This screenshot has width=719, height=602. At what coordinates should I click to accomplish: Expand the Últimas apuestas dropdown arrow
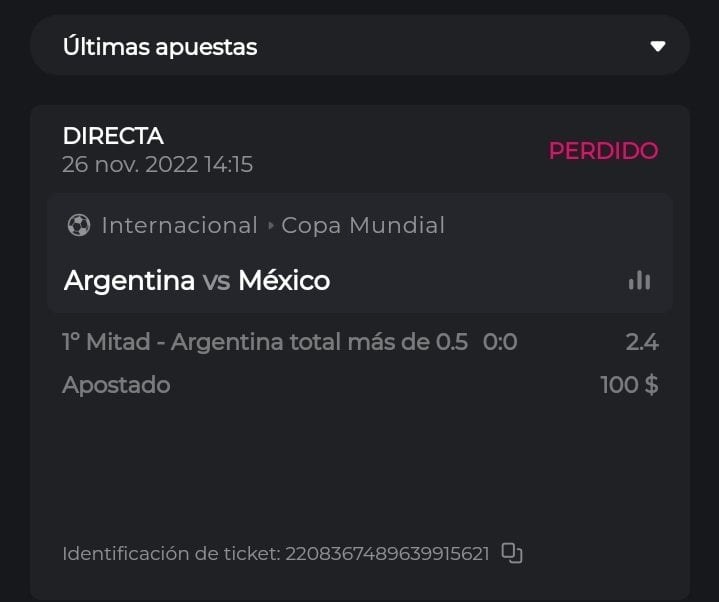pyautogui.click(x=657, y=46)
